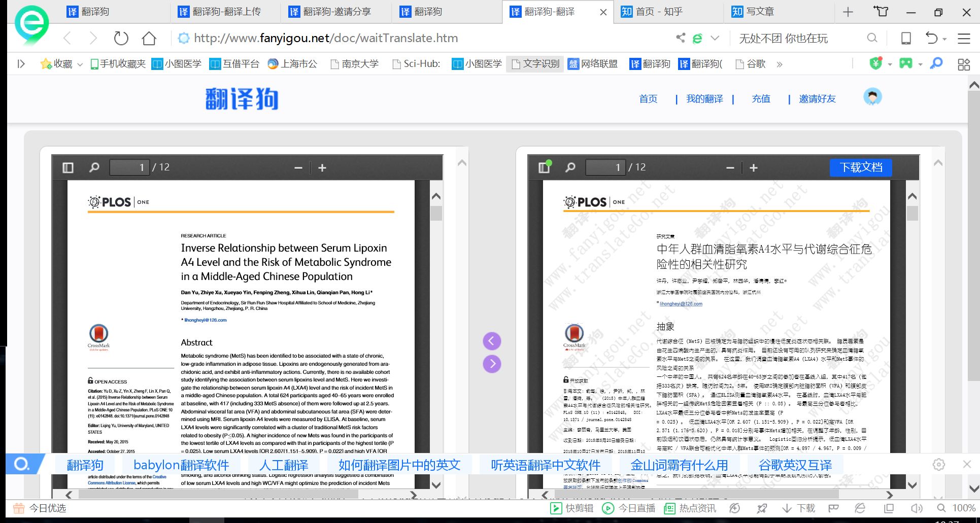Open search in left PDF viewer
The height and width of the screenshot is (523, 980).
(94, 167)
